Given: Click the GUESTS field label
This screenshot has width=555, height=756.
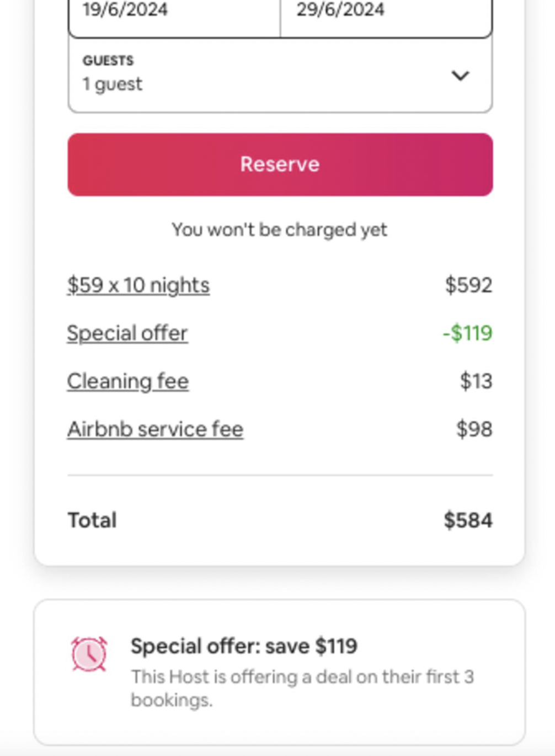Looking at the screenshot, I should click(x=108, y=61).
